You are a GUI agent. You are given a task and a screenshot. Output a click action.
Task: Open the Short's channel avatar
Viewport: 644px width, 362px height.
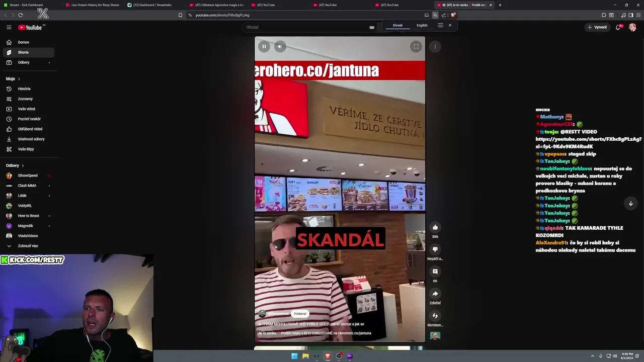pos(262,314)
